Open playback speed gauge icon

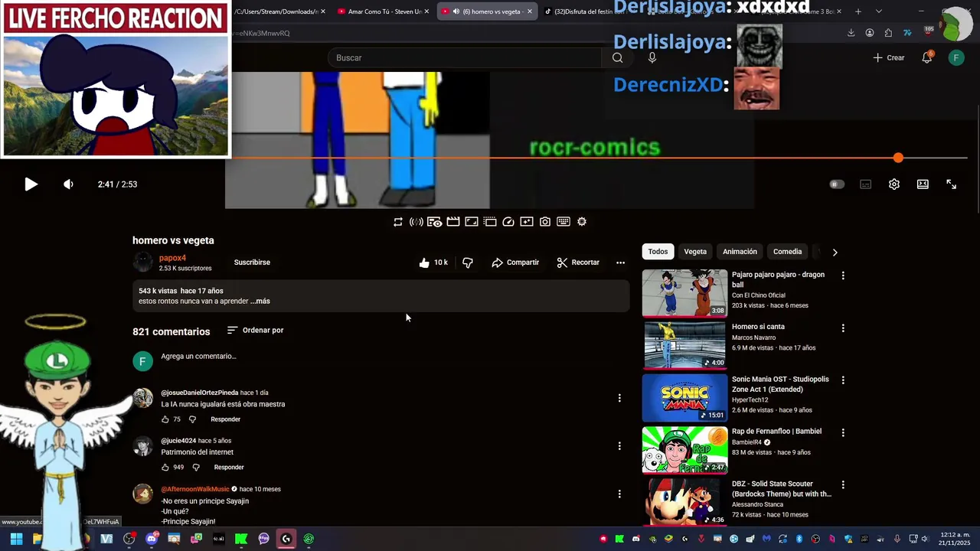pos(508,222)
